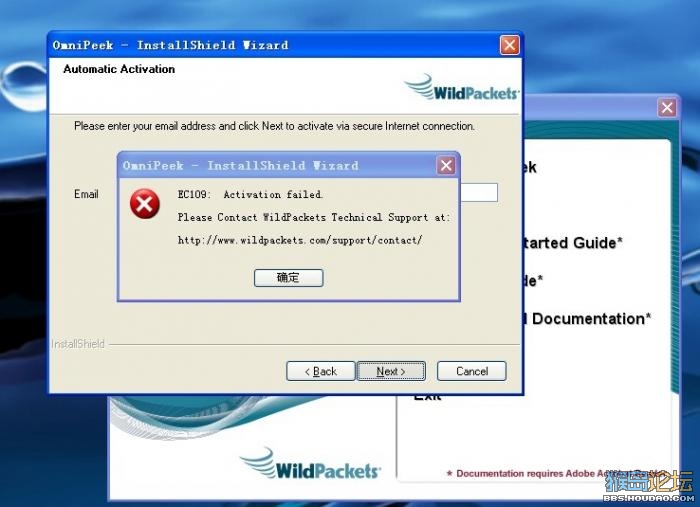The width and height of the screenshot is (700, 507).
Task: Click Adobe documentation footnote in background window
Action: [556, 473]
